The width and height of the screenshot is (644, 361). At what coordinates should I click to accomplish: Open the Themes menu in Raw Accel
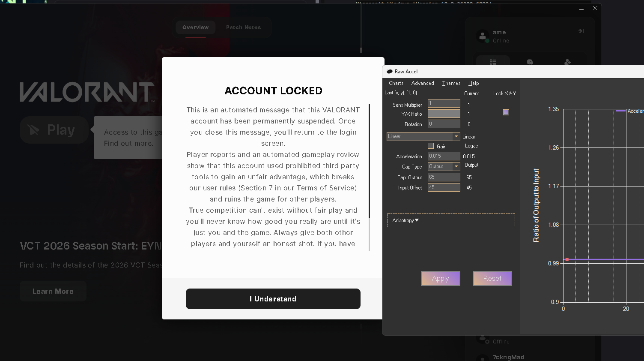tap(451, 83)
